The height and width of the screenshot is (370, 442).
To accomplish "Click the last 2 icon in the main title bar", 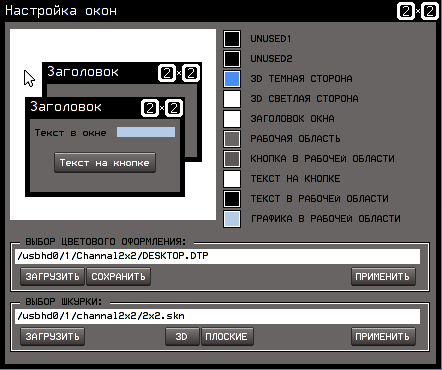I will pyautogui.click(x=430, y=11).
